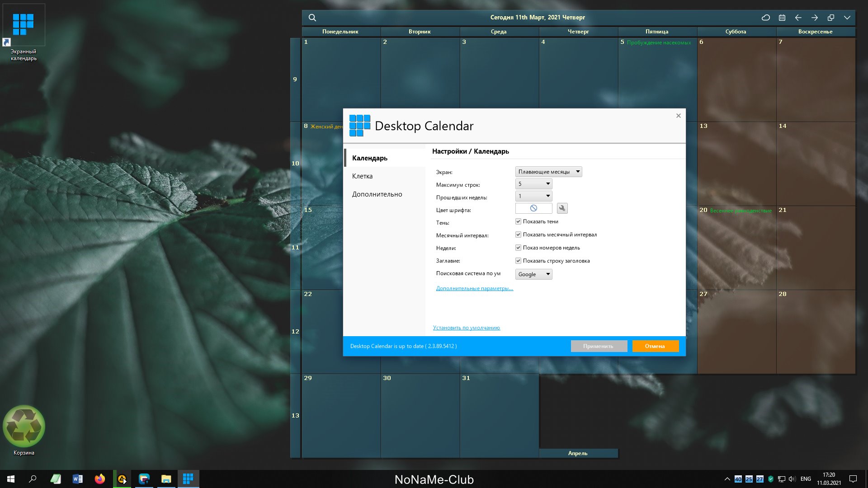This screenshot has height=488, width=868.
Task: Click the Апрель month label
Action: (578, 453)
